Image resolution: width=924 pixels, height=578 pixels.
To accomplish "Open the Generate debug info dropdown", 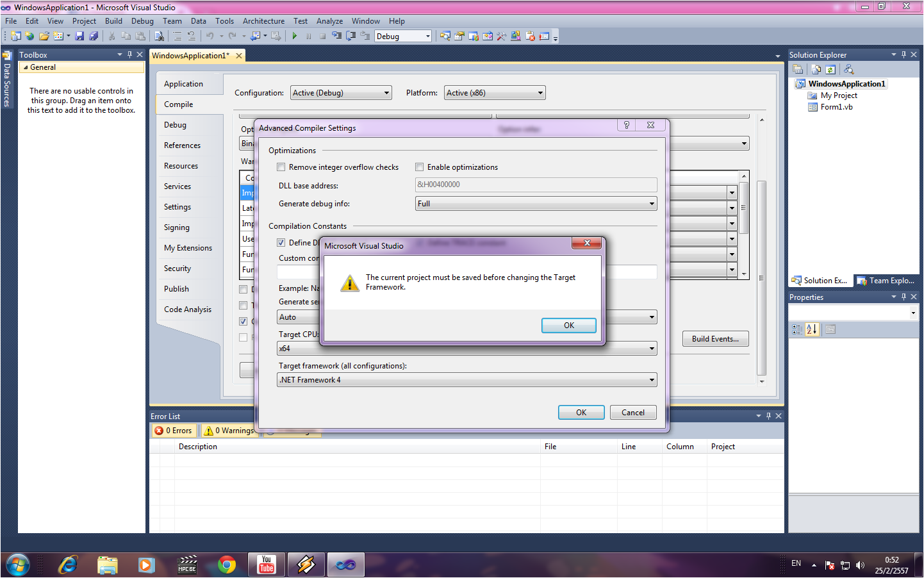I will click(536, 204).
